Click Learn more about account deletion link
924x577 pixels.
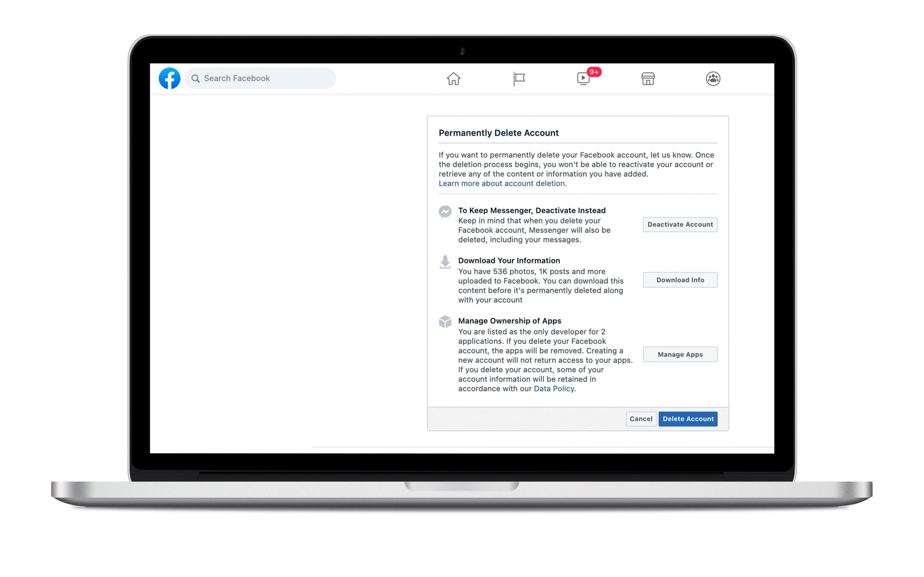coord(502,184)
